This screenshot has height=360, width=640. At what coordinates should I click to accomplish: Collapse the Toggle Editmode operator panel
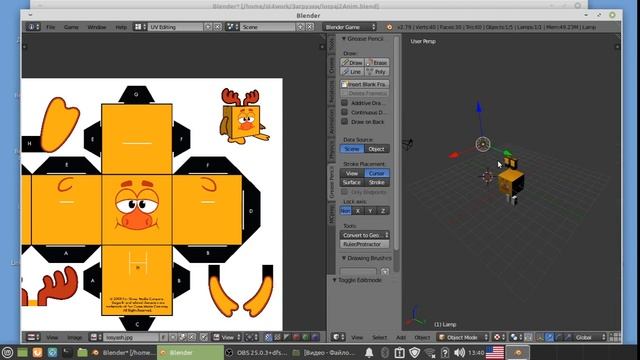click(x=334, y=280)
